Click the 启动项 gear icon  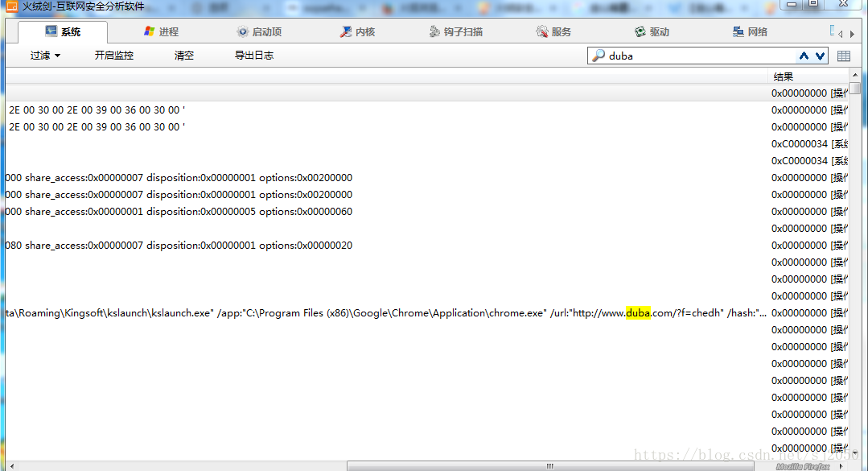(x=242, y=31)
